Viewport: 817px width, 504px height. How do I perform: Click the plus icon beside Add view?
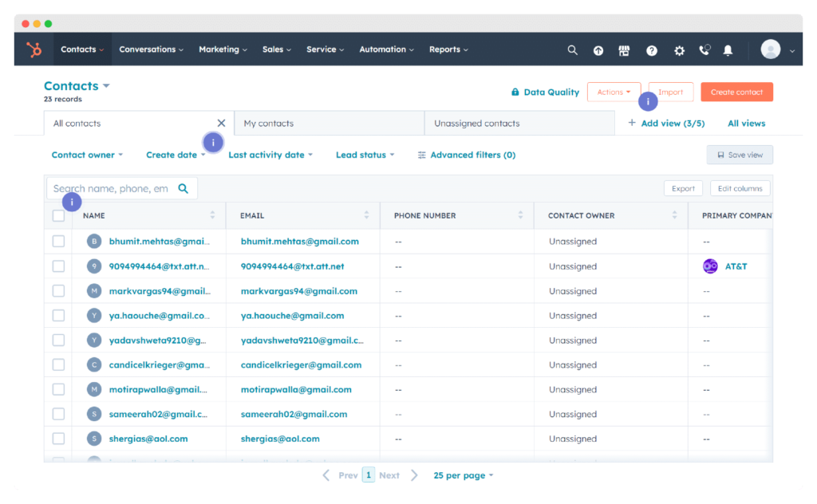(x=632, y=123)
